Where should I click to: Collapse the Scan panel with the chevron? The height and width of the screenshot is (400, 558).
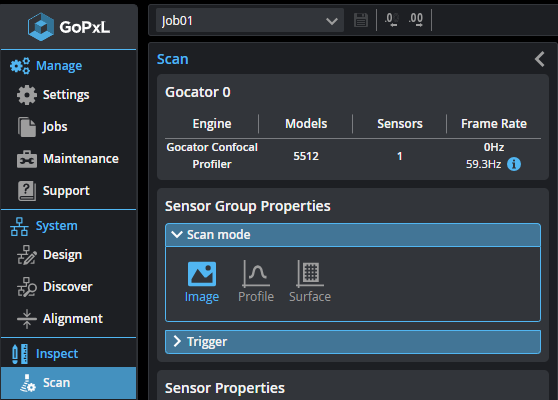540,59
